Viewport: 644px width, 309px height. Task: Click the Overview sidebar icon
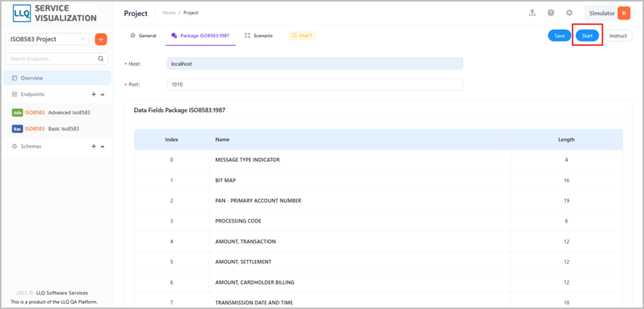pyautogui.click(x=14, y=78)
